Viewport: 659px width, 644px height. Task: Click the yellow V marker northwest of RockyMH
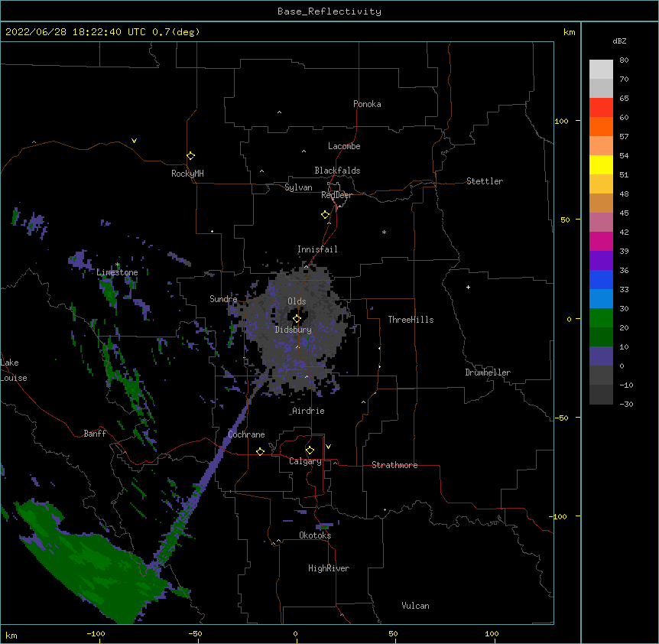(134, 141)
